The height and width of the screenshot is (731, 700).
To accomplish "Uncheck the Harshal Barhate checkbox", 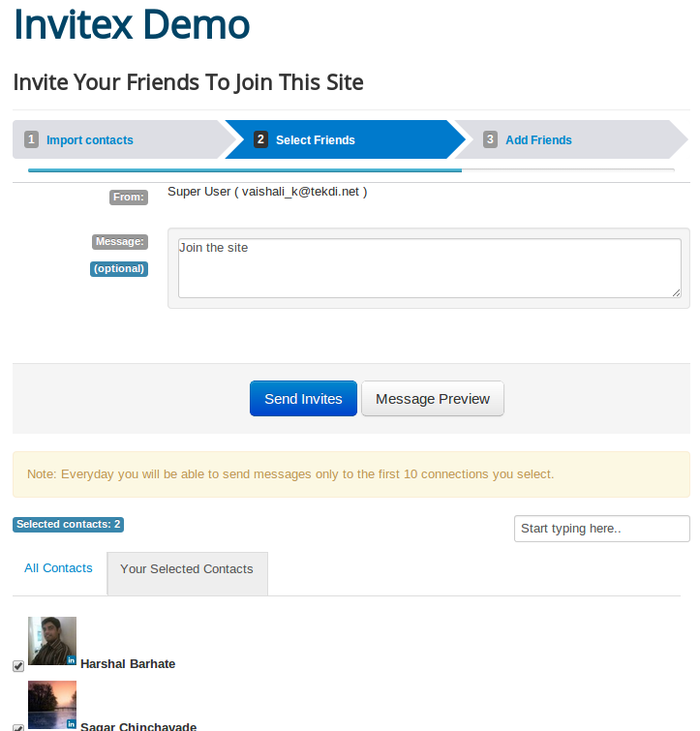I will click(x=18, y=666).
